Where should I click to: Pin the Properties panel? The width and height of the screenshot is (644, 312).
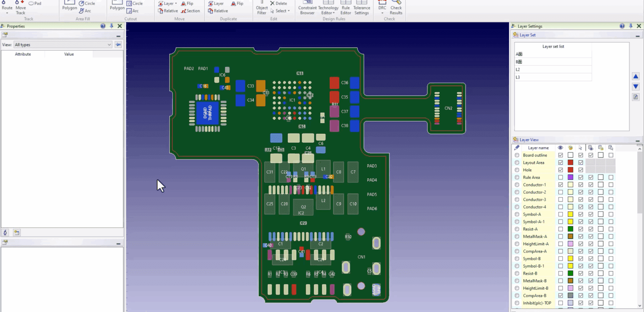[112, 26]
